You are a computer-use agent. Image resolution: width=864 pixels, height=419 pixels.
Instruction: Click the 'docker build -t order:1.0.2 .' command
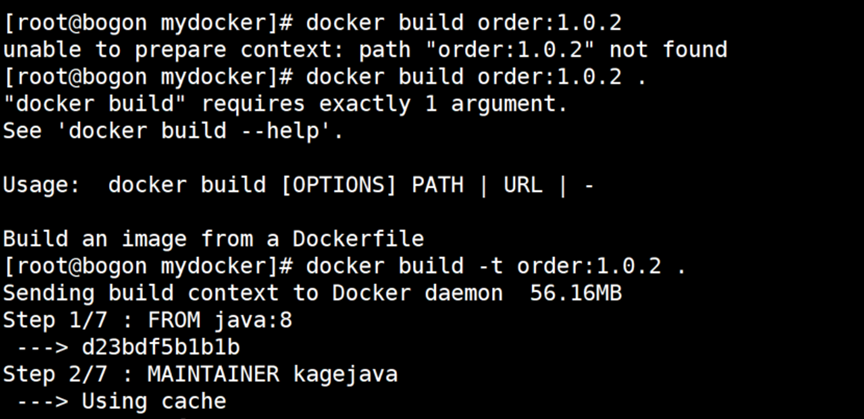pyautogui.click(x=496, y=266)
